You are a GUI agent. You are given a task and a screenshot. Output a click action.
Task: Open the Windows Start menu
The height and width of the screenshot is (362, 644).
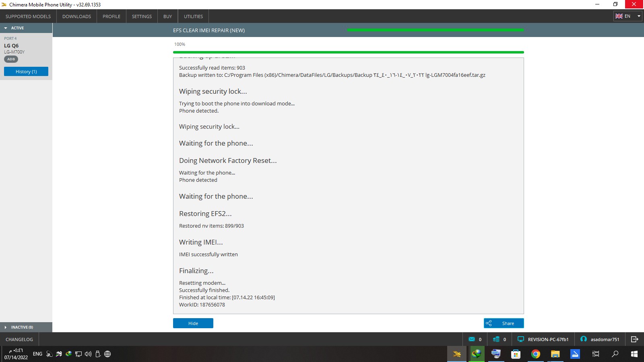634,354
